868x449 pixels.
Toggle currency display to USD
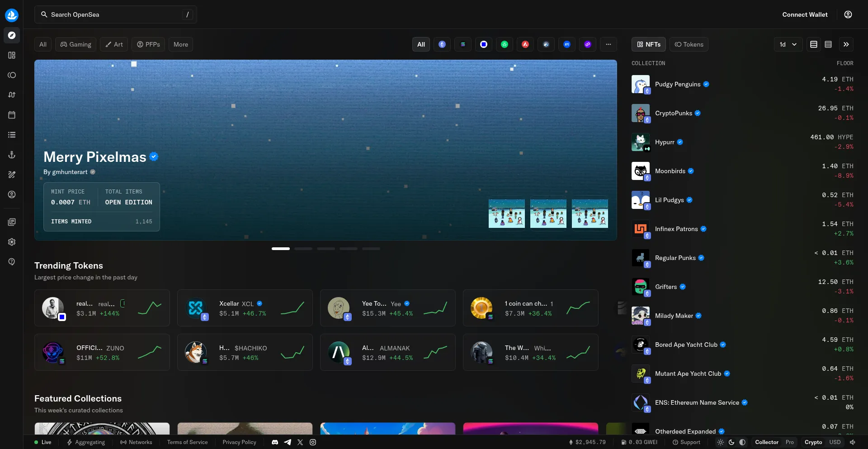pyautogui.click(x=835, y=442)
